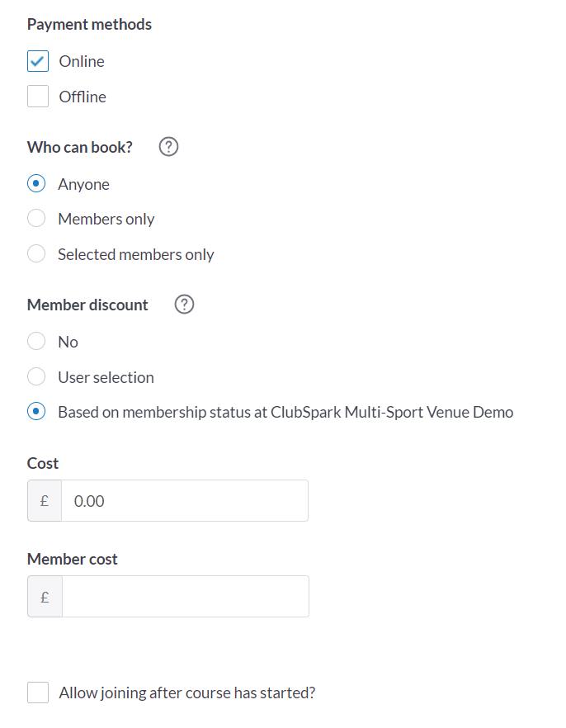566x728 pixels.
Task: Click the Offline label text
Action: coord(83,97)
